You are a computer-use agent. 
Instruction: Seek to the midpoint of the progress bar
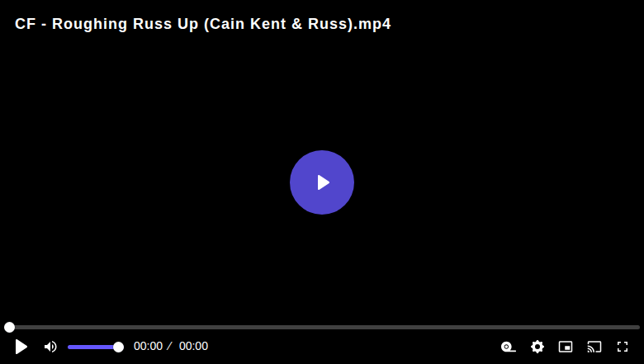click(x=322, y=327)
